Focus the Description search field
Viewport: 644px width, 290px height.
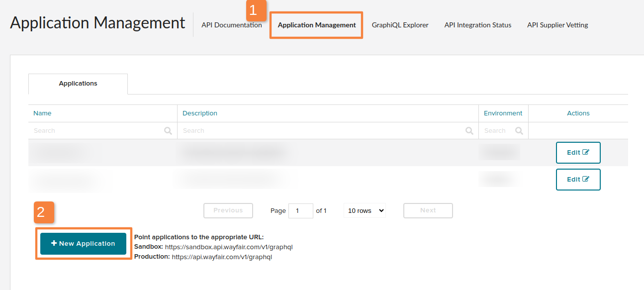(321, 131)
